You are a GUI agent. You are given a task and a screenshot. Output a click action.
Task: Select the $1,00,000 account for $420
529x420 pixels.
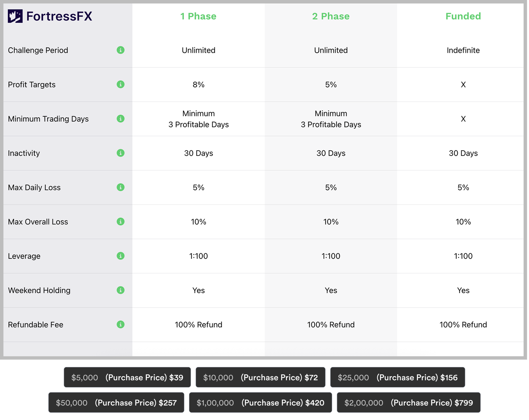(261, 403)
